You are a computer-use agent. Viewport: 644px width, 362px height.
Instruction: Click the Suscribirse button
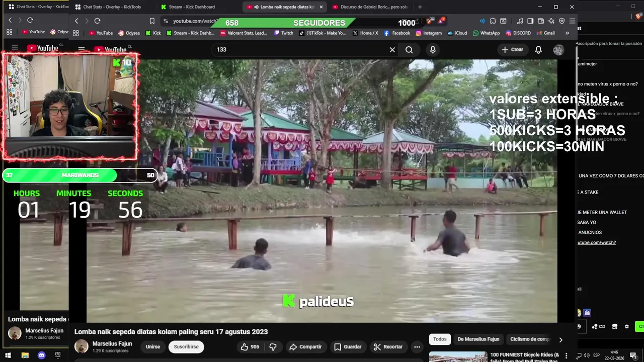[186, 347]
